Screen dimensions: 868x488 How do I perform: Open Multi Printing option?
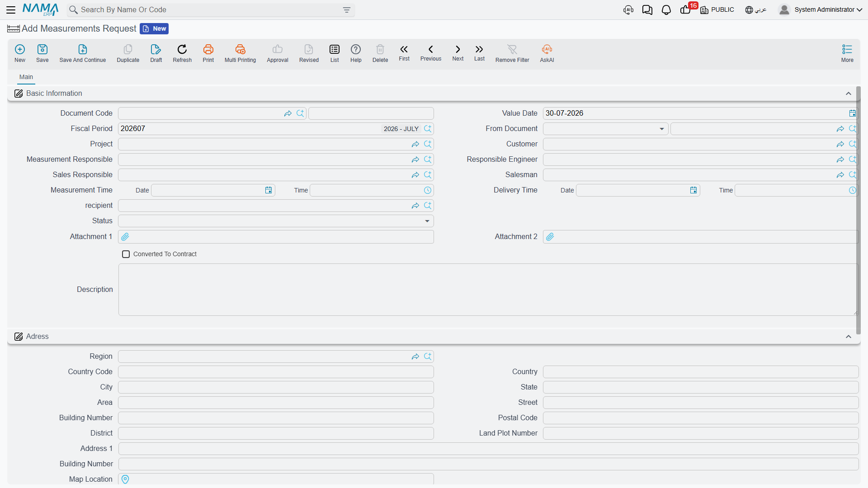pyautogui.click(x=240, y=53)
